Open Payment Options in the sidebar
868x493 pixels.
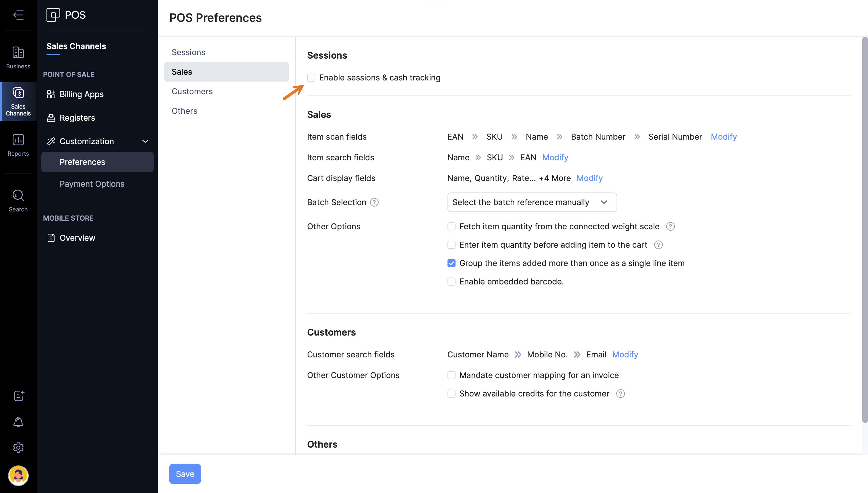tap(92, 184)
